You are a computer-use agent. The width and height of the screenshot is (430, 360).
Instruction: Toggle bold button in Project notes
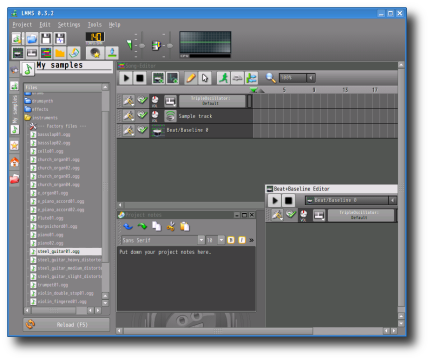231,240
